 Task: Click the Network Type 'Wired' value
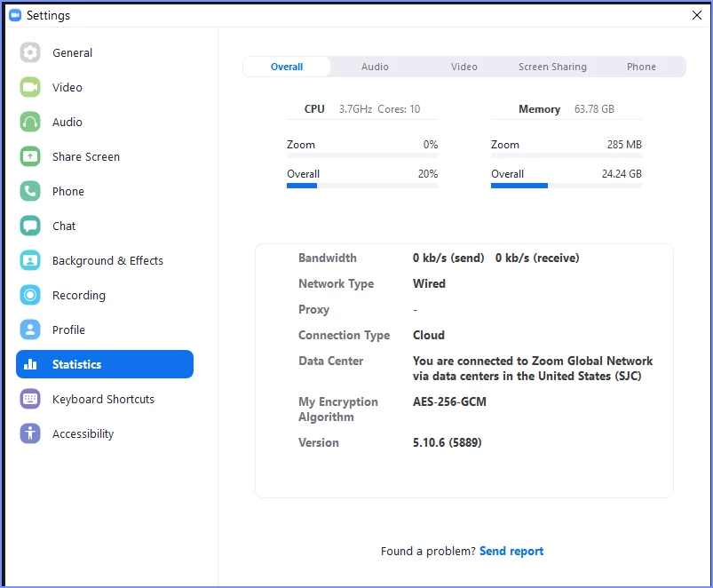tap(429, 283)
